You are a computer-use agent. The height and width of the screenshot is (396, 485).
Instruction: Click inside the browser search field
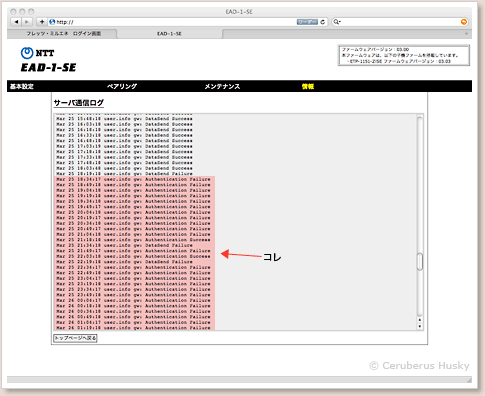tap(400, 22)
